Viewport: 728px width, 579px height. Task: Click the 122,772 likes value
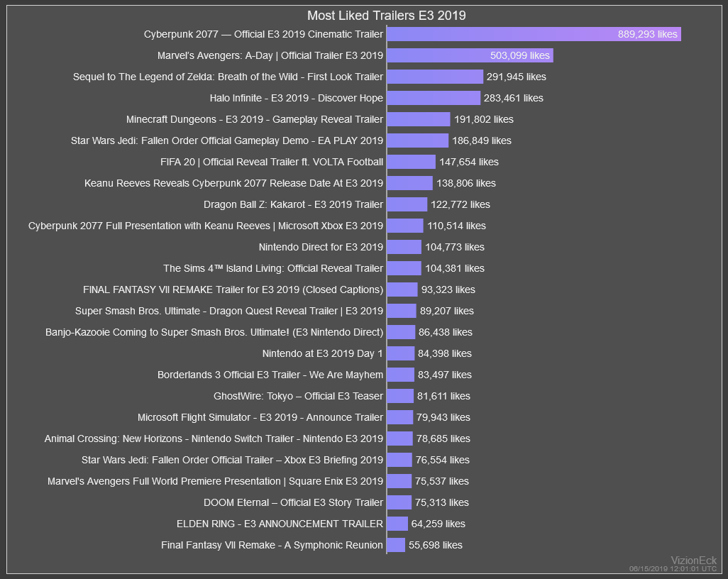tap(460, 204)
